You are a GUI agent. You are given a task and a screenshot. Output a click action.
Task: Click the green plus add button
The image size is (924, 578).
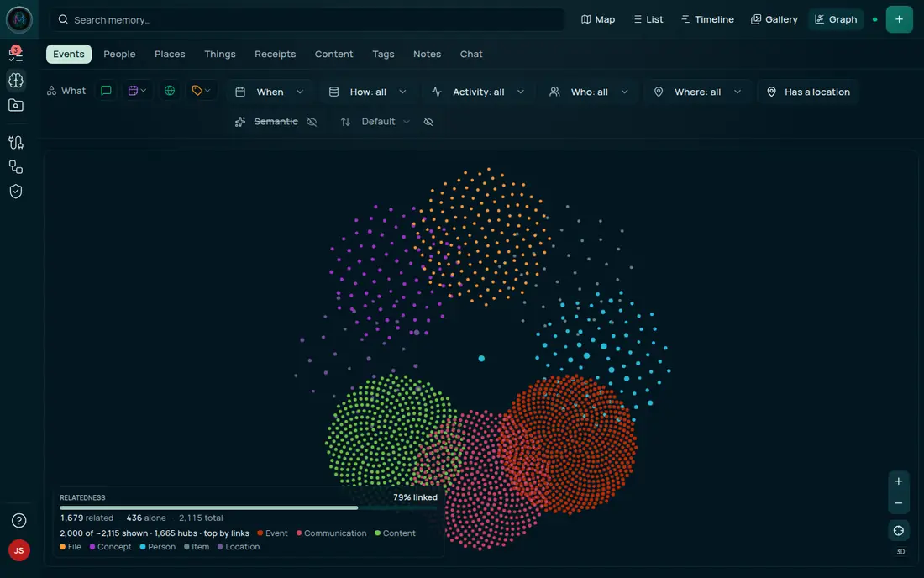(x=899, y=19)
